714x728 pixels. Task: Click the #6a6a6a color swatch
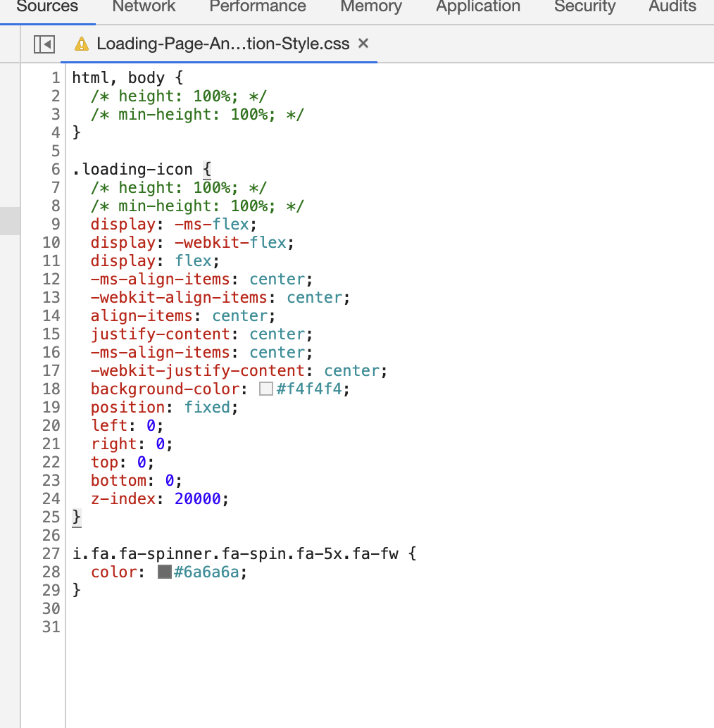(165, 572)
